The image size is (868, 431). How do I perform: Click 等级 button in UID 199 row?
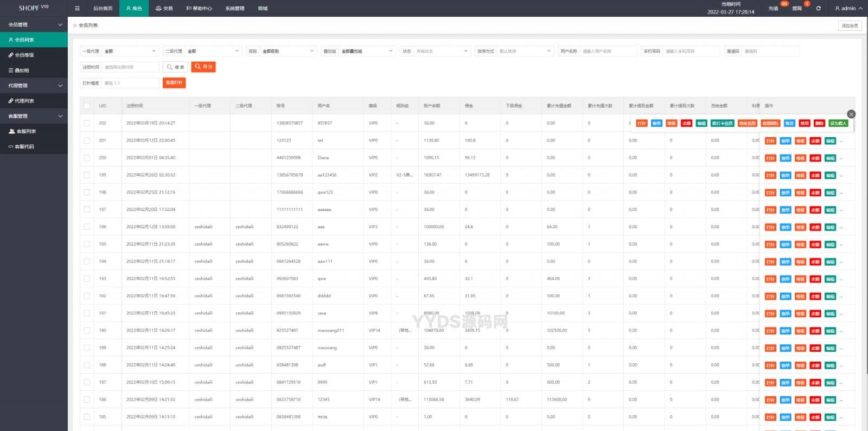pos(800,176)
